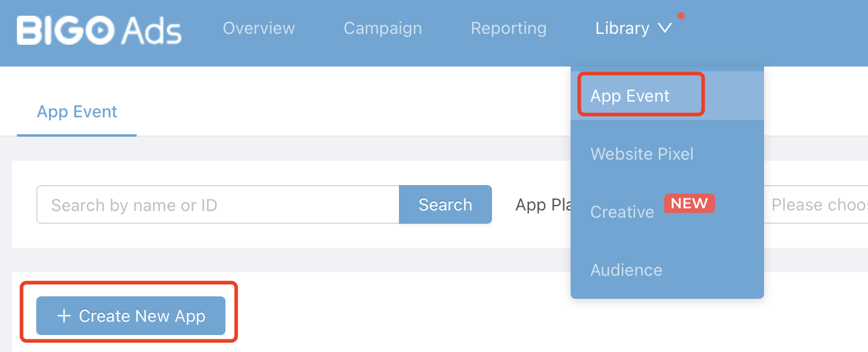
Task: Click the Search button
Action: tap(445, 204)
